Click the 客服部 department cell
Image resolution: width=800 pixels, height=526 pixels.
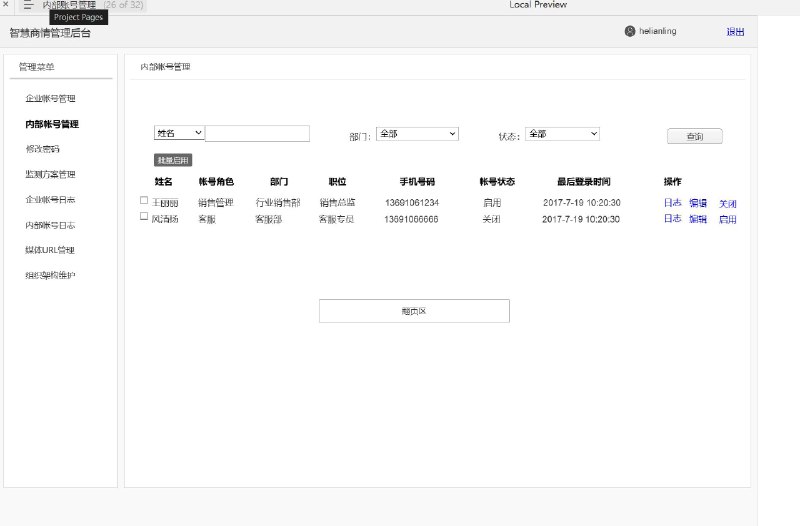pos(268,219)
